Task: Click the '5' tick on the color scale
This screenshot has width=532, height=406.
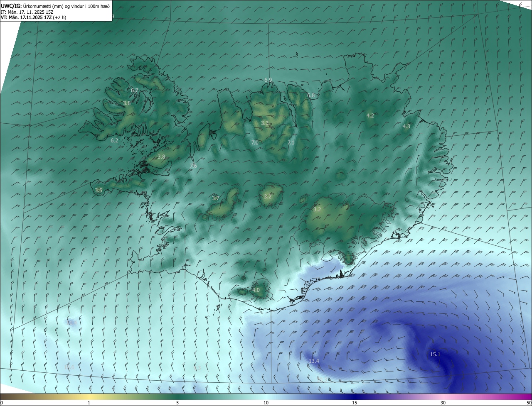Action: click(x=177, y=403)
